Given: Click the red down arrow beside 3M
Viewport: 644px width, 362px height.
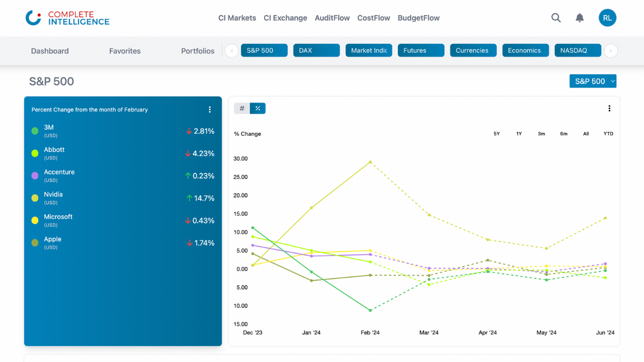Looking at the screenshot, I should (x=189, y=131).
